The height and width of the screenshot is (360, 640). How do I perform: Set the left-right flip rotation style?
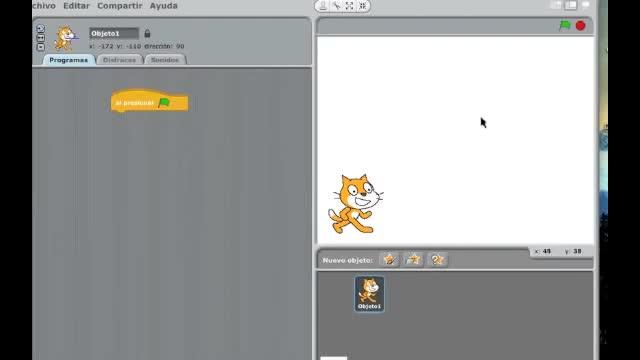click(x=40, y=38)
